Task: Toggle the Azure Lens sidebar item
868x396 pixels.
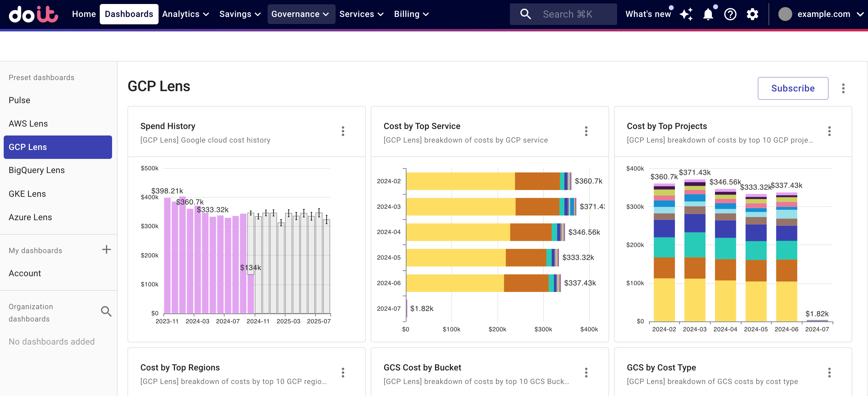Action: (x=30, y=217)
